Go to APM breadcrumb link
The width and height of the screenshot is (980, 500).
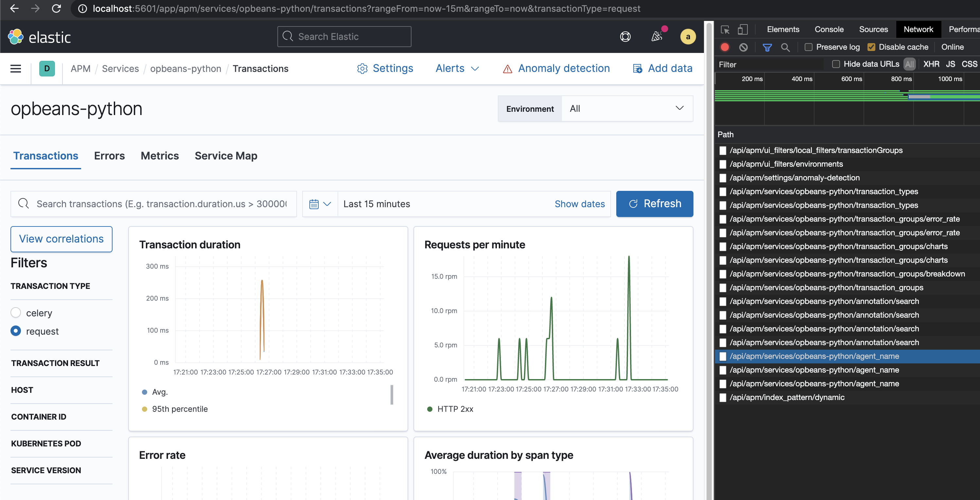(x=81, y=68)
